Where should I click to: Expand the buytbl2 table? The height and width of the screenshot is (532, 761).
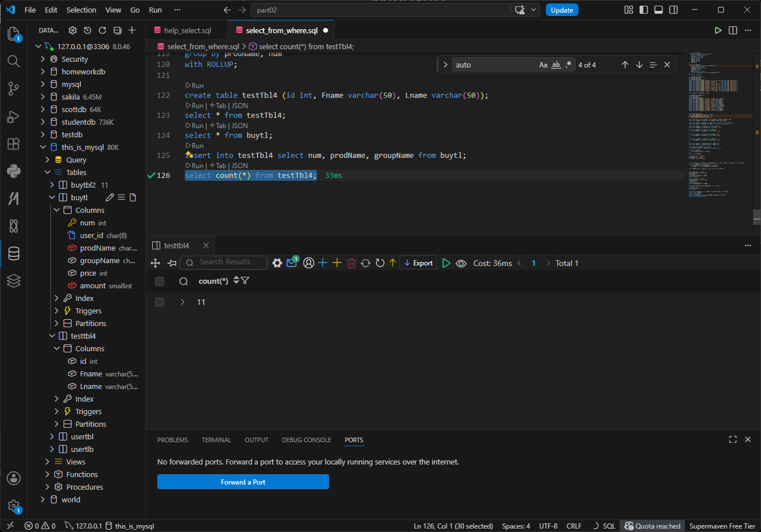coord(51,185)
